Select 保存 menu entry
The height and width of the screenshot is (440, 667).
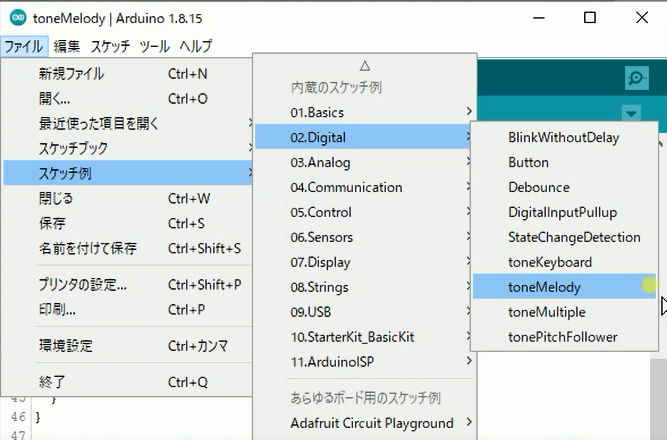coord(128,223)
